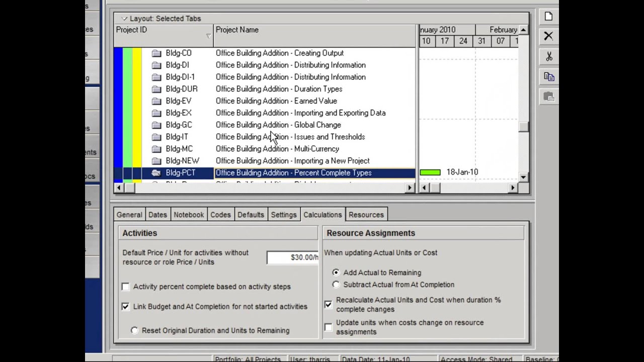Click open-folder icon beside Bldg-PCT
This screenshot has width=644, height=362.
tap(156, 173)
